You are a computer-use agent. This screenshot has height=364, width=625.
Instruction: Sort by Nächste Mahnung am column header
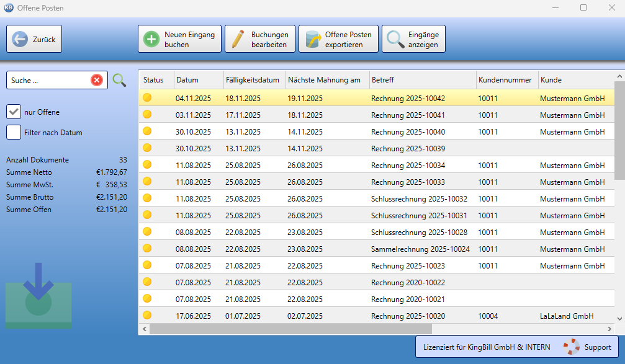pos(324,80)
